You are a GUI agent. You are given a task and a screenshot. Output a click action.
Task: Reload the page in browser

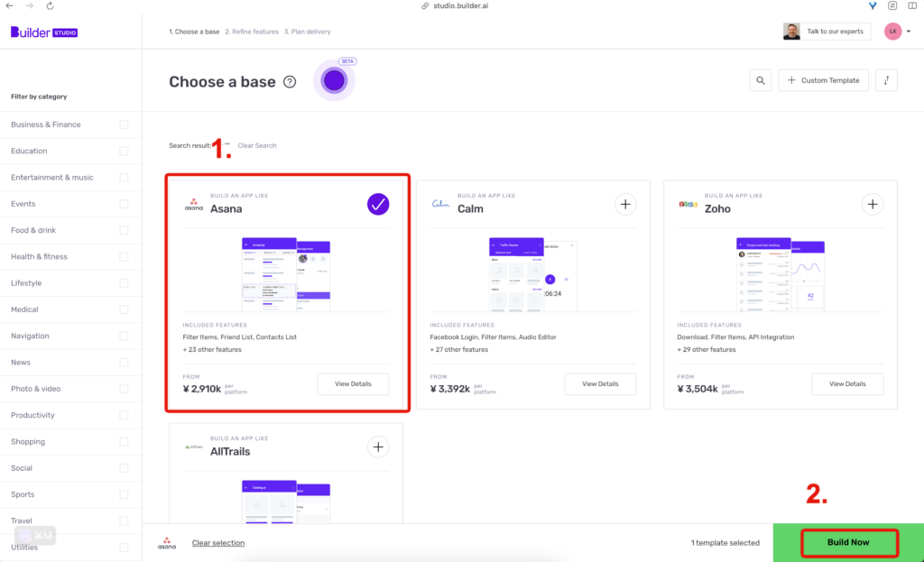[51, 6]
